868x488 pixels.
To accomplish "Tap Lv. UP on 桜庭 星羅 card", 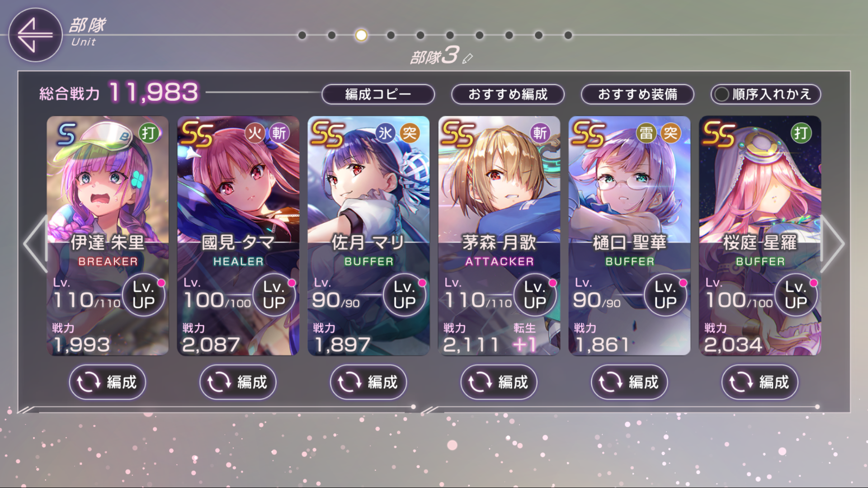I will [796, 295].
